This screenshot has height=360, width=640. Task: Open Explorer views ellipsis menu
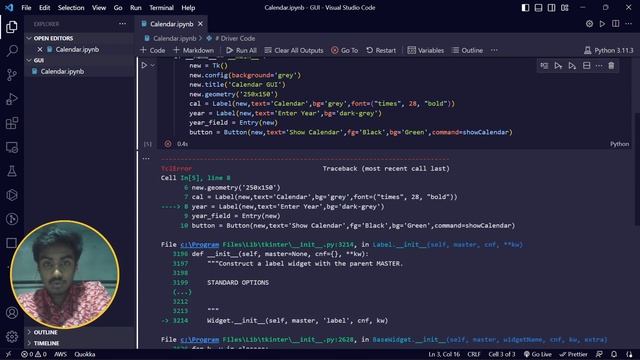tap(122, 24)
